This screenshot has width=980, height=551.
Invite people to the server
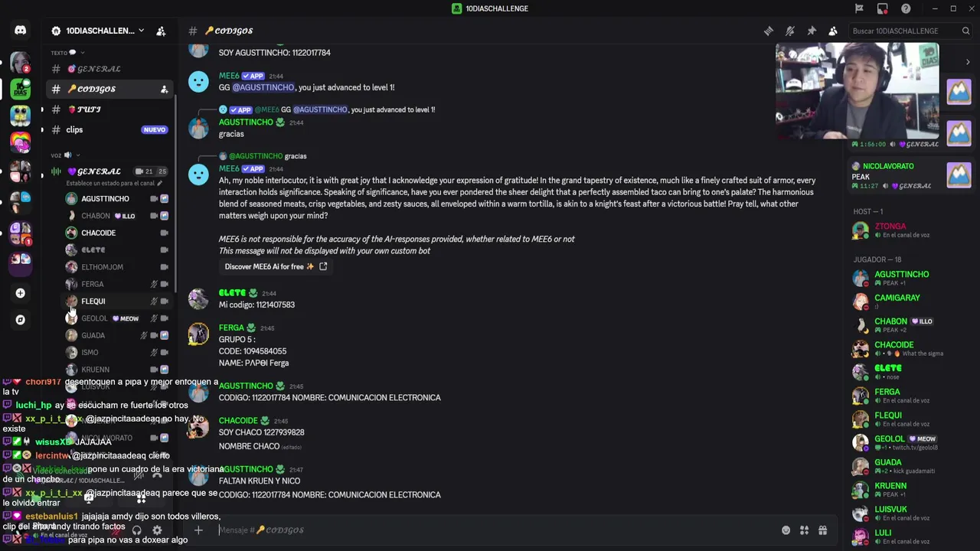(x=161, y=31)
